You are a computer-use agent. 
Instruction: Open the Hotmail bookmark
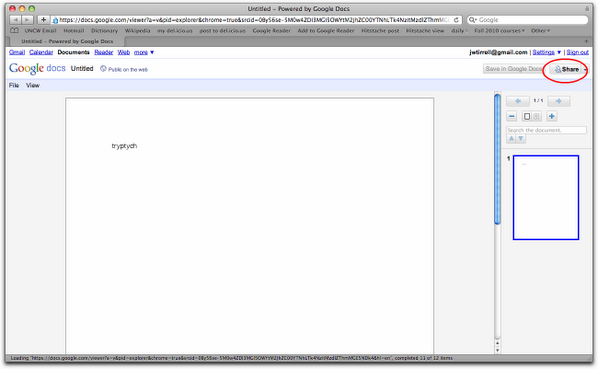(x=74, y=30)
